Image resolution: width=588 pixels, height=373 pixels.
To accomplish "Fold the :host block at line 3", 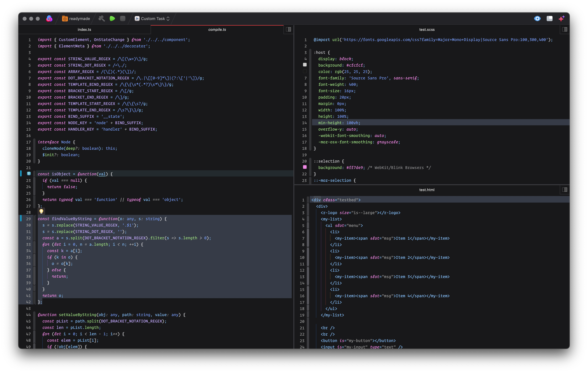I will coord(310,52).
